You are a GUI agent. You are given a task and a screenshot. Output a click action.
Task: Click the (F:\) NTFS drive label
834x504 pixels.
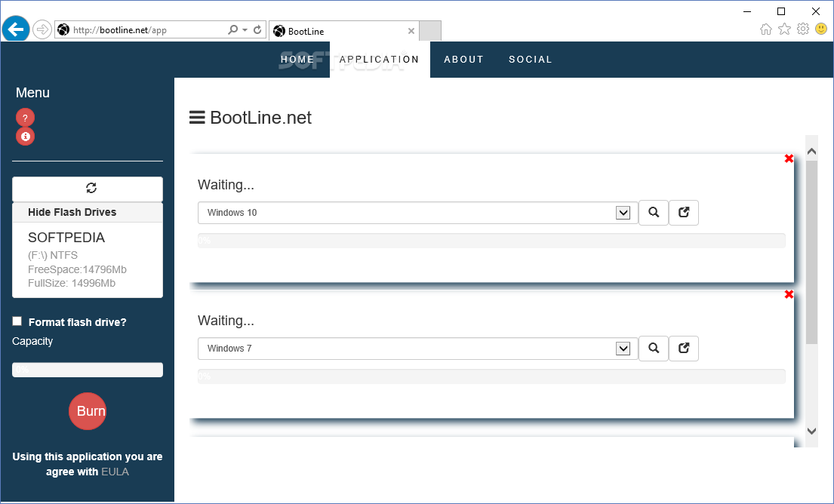[53, 255]
